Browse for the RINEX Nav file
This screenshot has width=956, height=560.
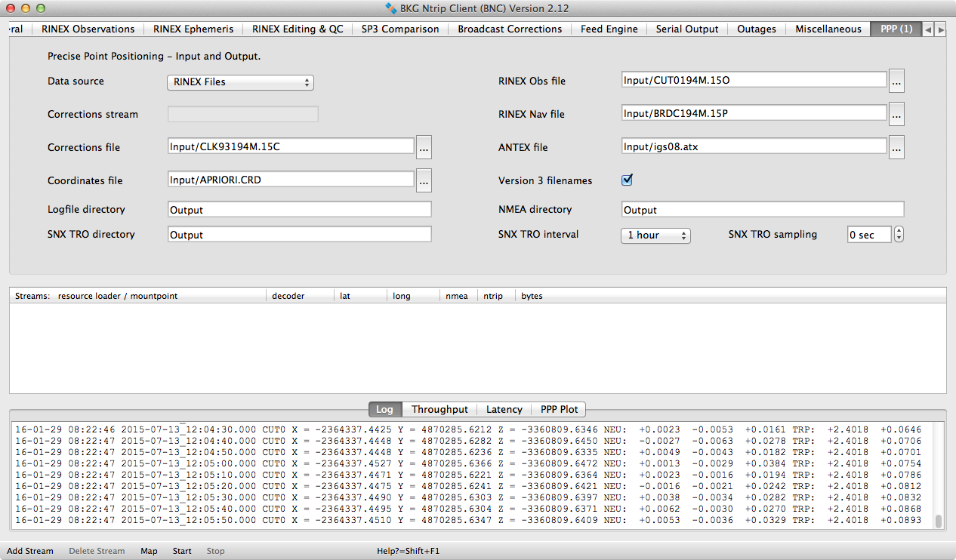(896, 114)
